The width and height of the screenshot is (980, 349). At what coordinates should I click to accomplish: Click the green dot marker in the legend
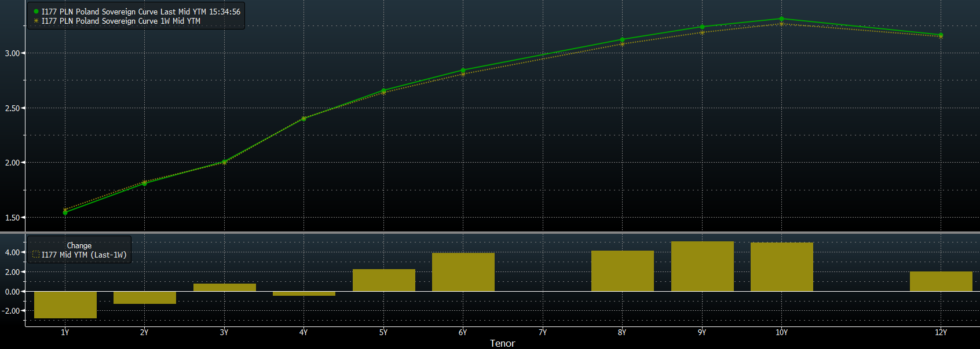36,12
